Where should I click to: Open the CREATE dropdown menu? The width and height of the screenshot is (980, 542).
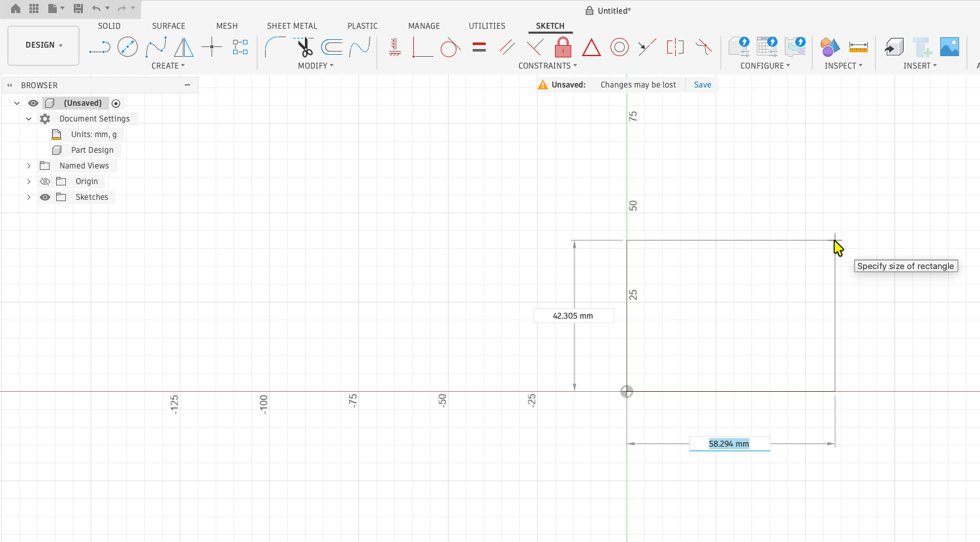(x=168, y=66)
